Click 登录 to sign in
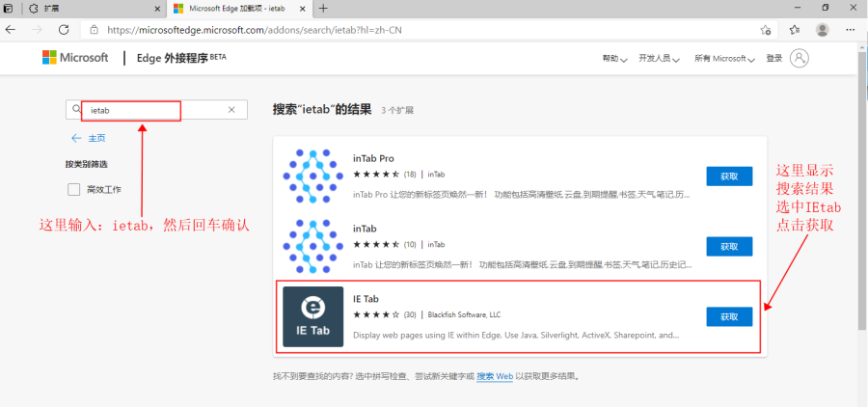Image resolution: width=868 pixels, height=407 pixels. pos(773,58)
